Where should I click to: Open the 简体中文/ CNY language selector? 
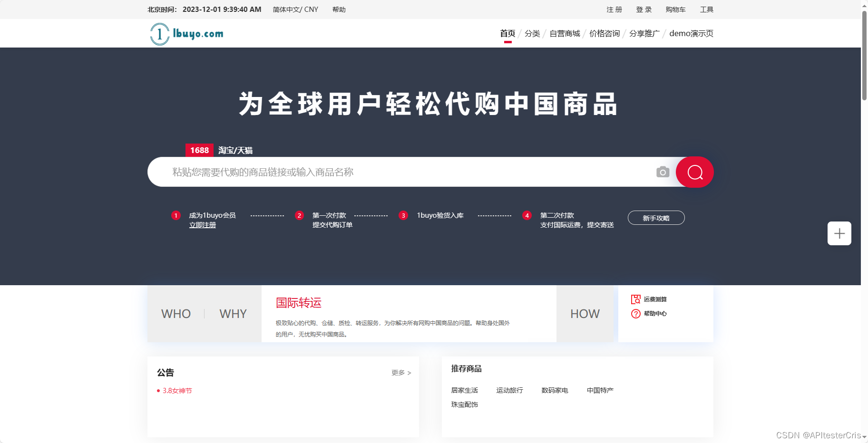(295, 10)
